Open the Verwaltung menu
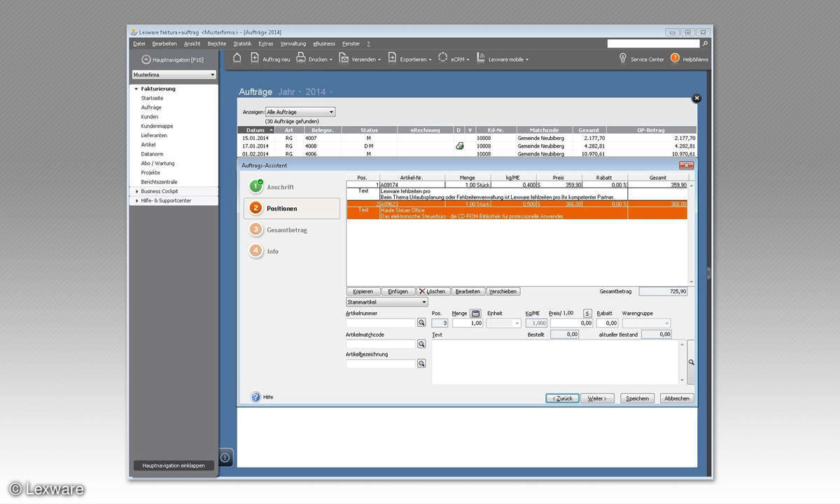 (x=293, y=43)
